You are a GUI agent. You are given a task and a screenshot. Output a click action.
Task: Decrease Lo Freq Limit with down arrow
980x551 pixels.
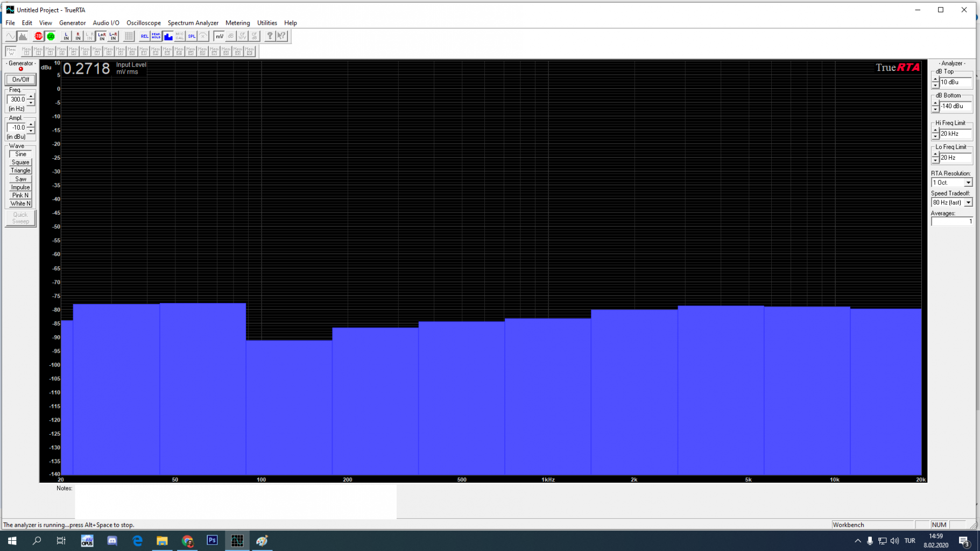point(935,160)
